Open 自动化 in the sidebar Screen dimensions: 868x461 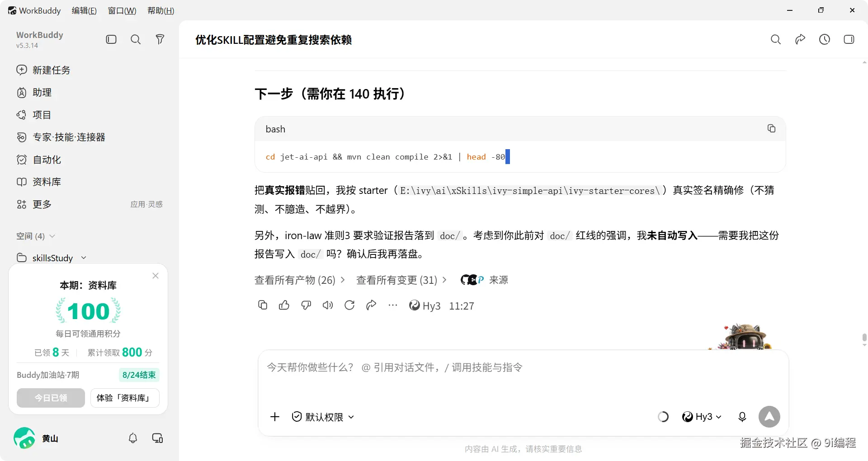click(90, 160)
